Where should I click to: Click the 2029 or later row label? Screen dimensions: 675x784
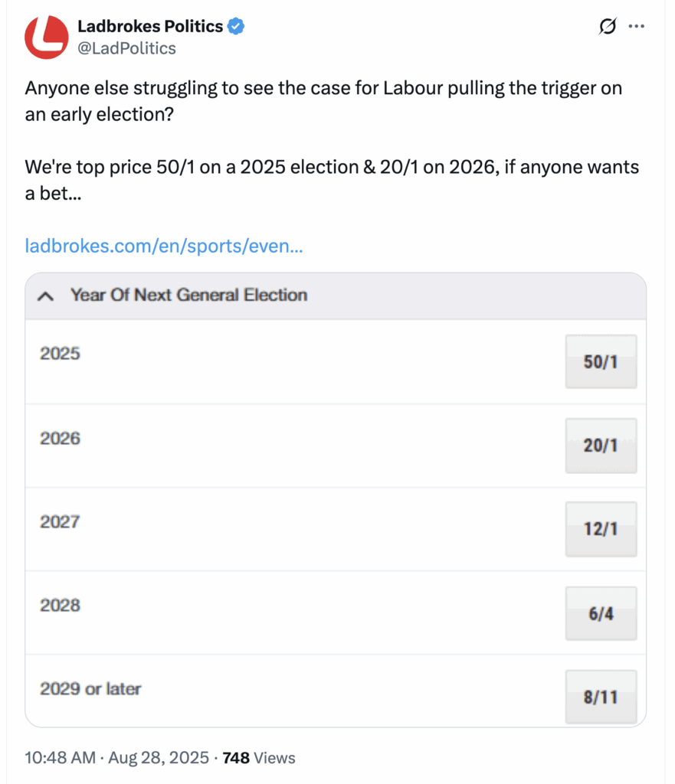(90, 688)
